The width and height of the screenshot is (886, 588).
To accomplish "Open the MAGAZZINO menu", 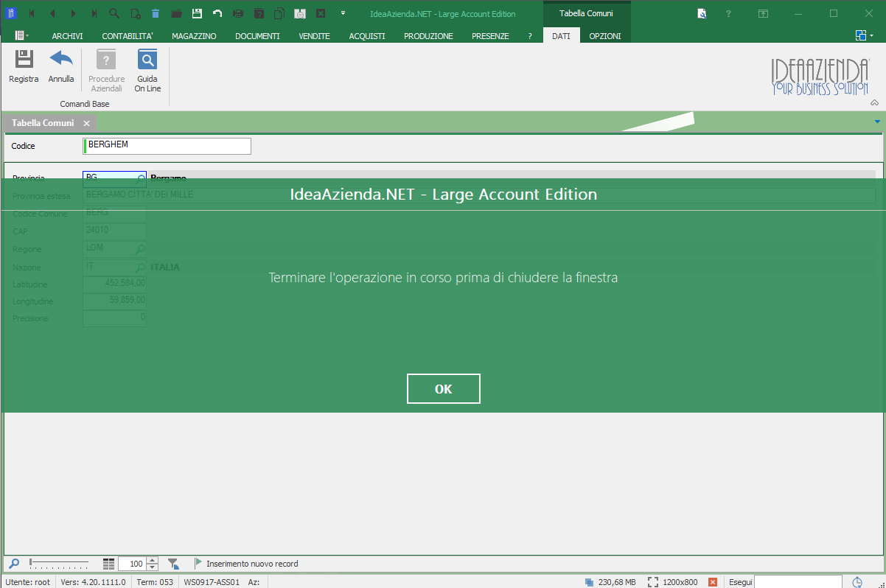I will [194, 36].
